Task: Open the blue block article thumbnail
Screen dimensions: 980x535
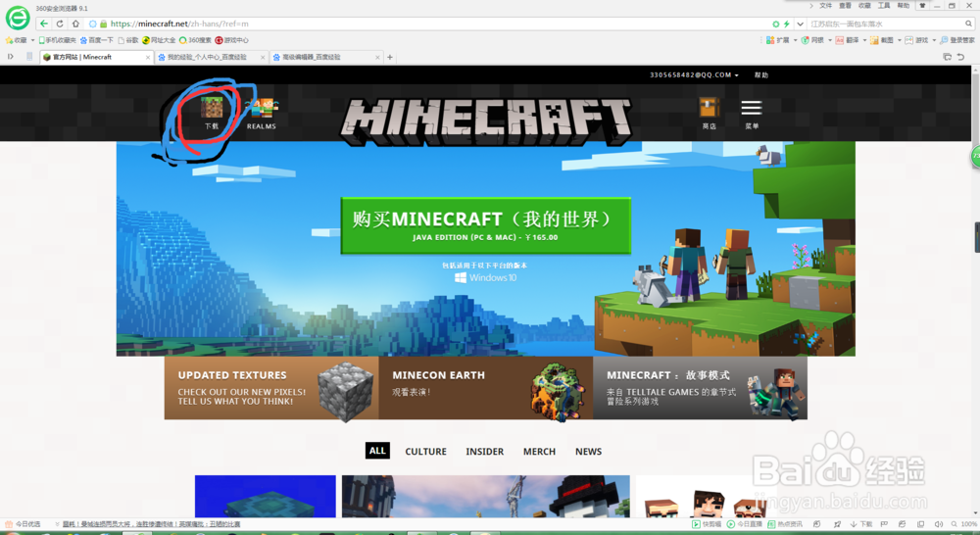Action: coord(265,496)
